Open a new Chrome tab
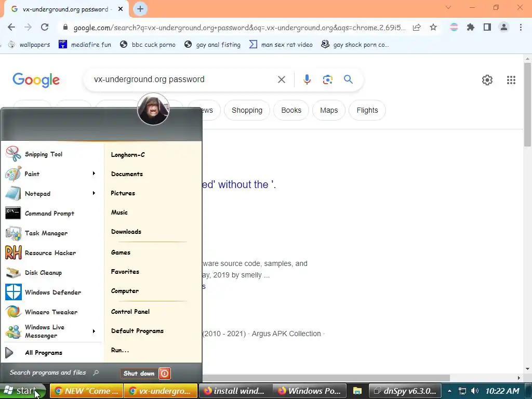532x399 pixels. 140,9
